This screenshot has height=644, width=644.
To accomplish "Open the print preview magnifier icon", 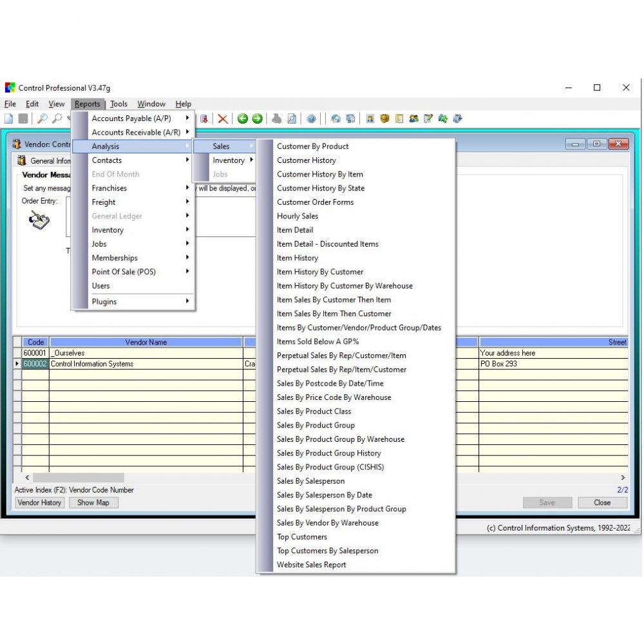I will pos(291,118).
